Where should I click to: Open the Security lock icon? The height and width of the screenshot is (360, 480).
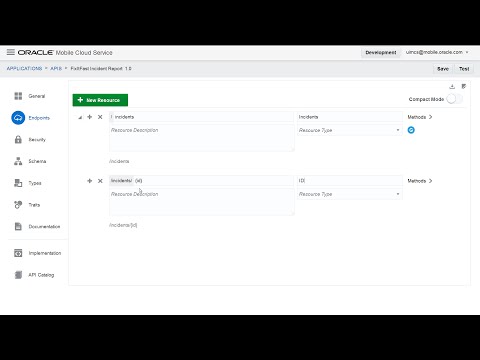[x=18, y=140]
